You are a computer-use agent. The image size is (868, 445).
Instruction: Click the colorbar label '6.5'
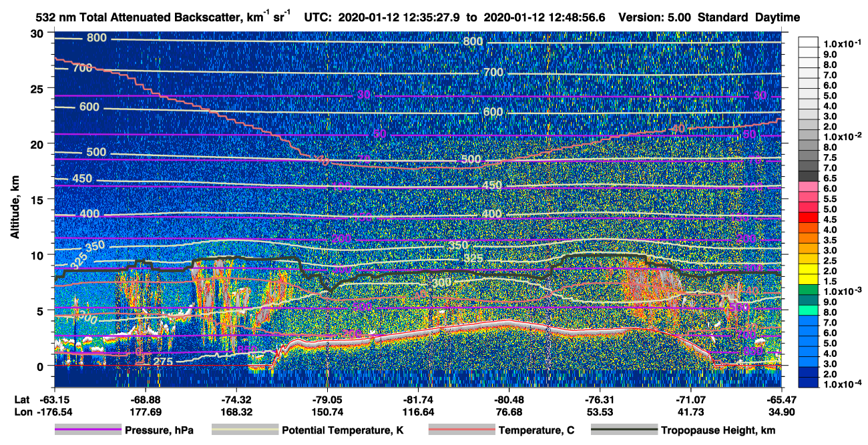coord(830,178)
